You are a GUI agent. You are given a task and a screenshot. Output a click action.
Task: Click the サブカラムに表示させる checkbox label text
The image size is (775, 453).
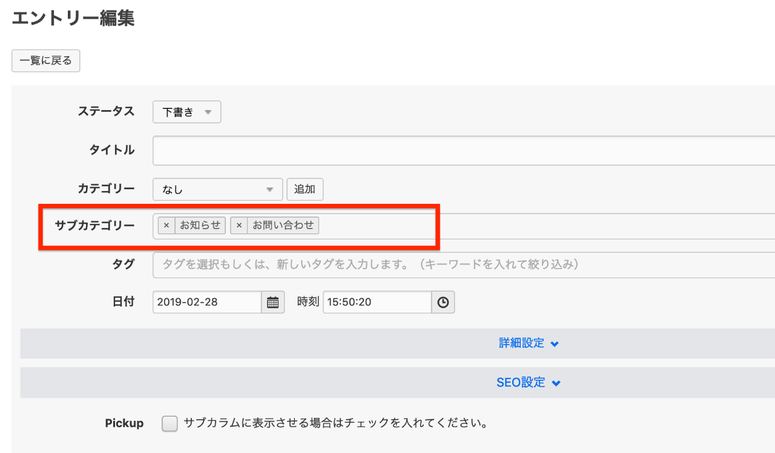(x=335, y=423)
